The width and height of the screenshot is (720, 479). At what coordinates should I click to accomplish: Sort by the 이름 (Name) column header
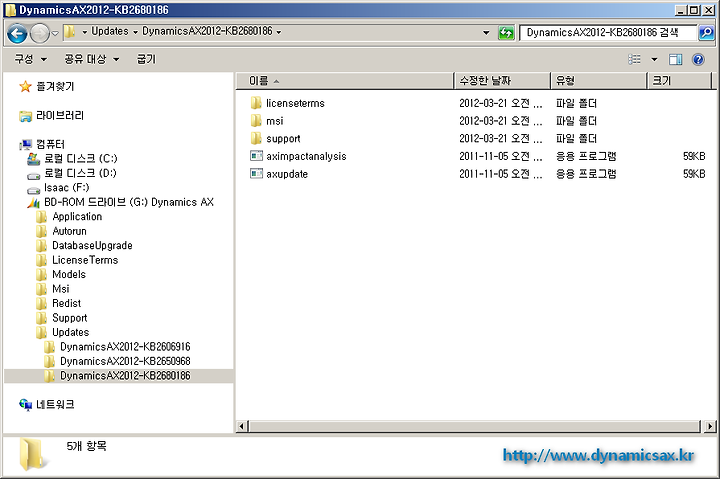[345, 81]
